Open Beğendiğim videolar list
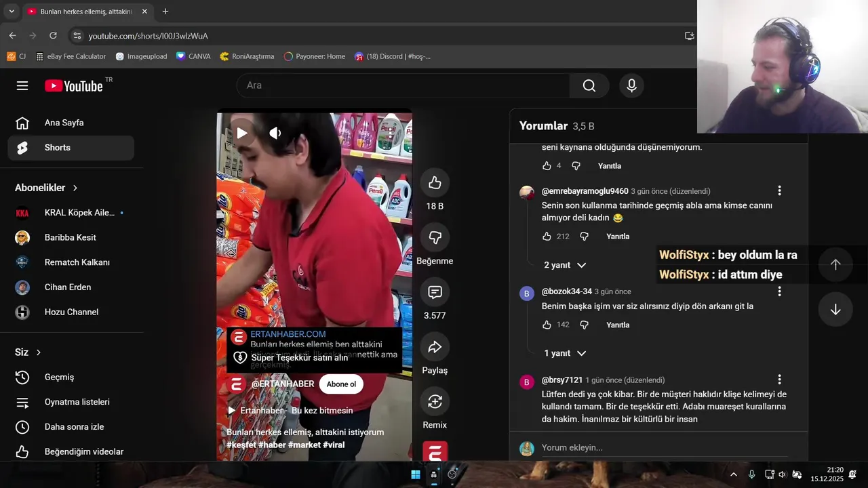The image size is (868, 488). 71,451
